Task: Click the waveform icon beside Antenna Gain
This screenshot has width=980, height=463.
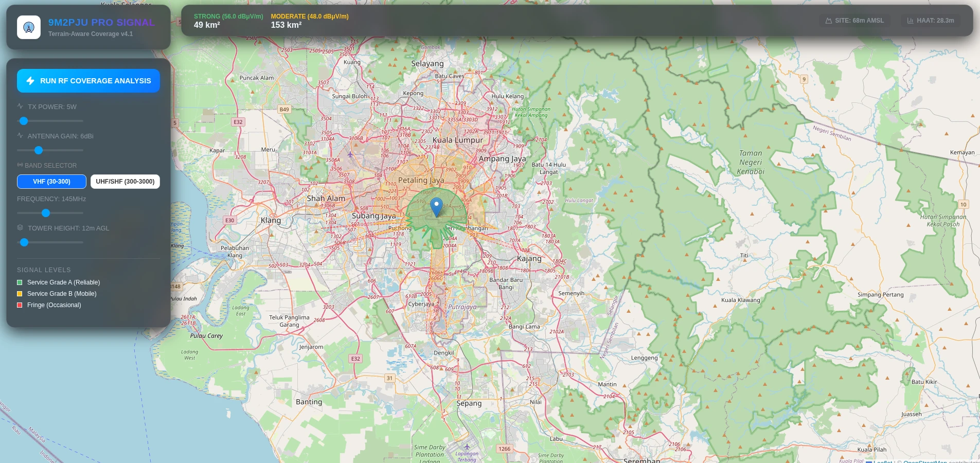Action: 20,136
